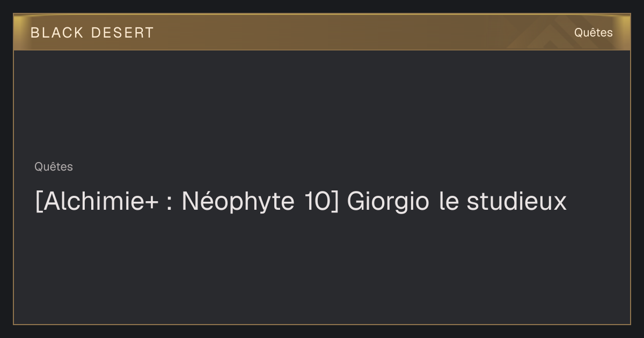Click the name Giorgio in the title
Viewport: 644px width, 338px height.
click(x=388, y=202)
